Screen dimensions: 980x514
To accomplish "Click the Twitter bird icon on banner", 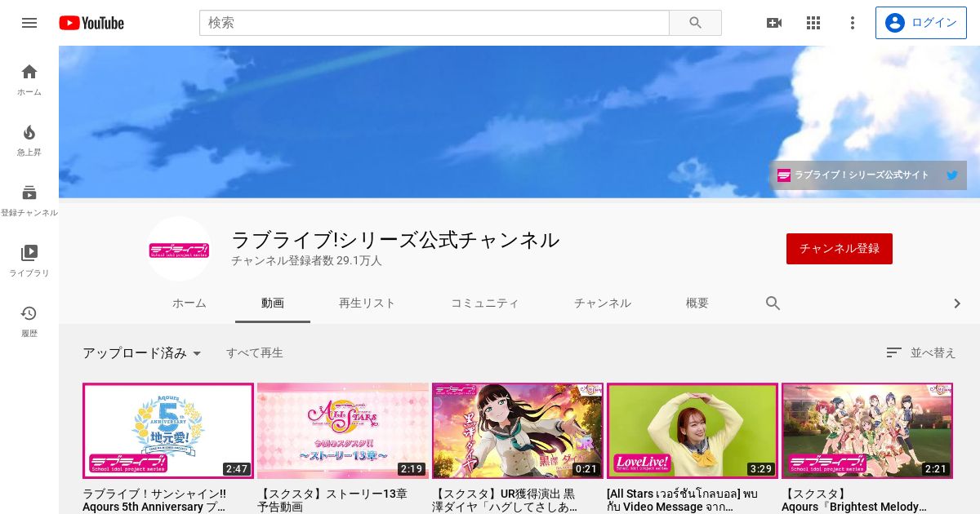I will click(x=951, y=175).
